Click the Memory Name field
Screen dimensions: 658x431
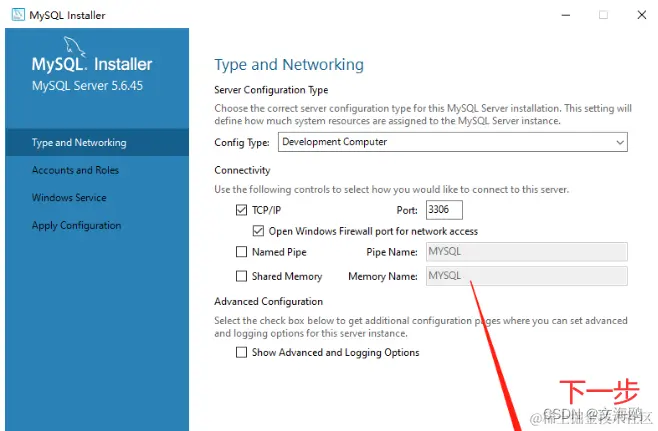click(527, 276)
